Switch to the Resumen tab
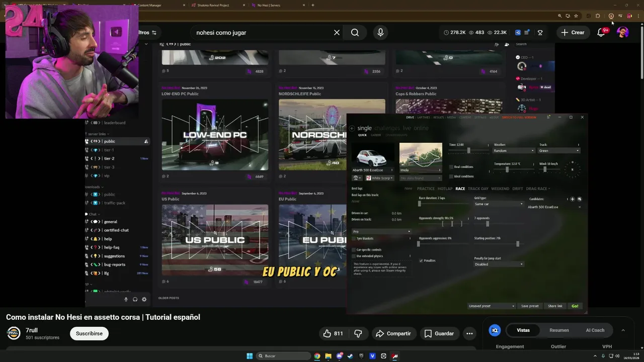This screenshot has width=644, height=362. point(559,330)
